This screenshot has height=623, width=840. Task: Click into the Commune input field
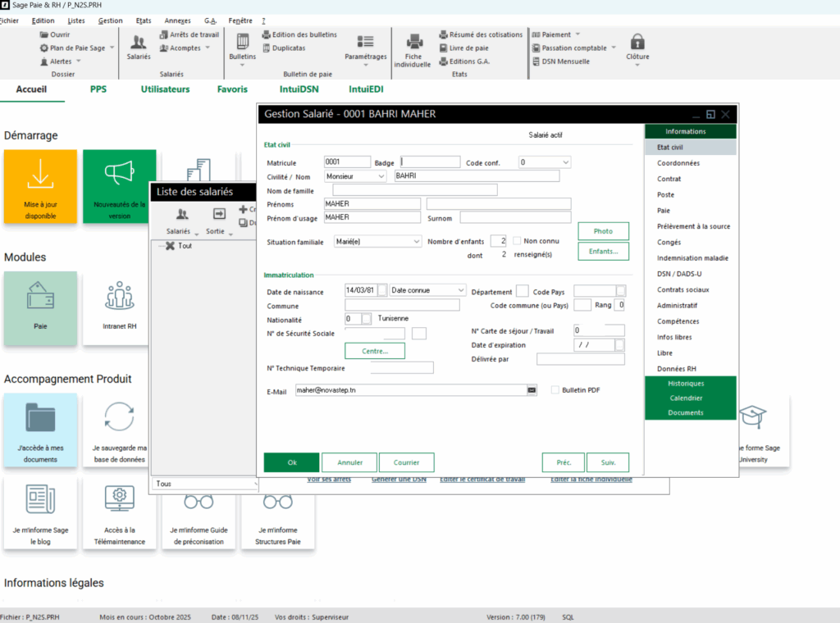(402, 305)
